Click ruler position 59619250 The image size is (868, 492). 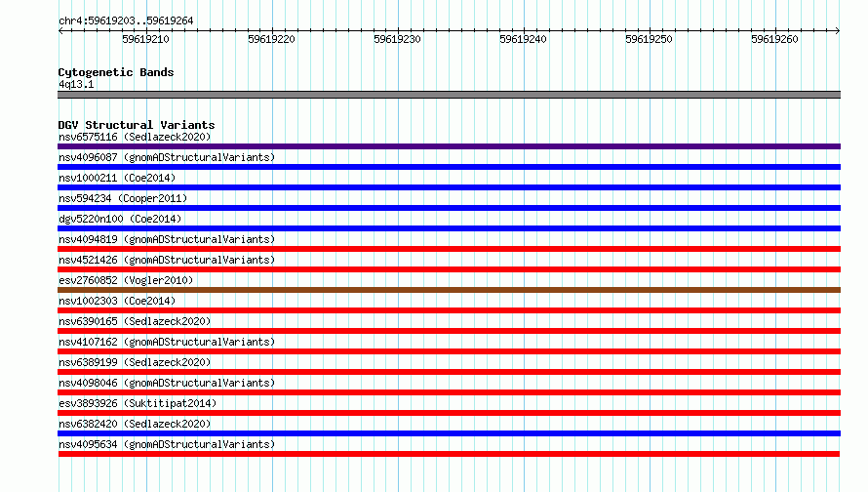pos(649,39)
